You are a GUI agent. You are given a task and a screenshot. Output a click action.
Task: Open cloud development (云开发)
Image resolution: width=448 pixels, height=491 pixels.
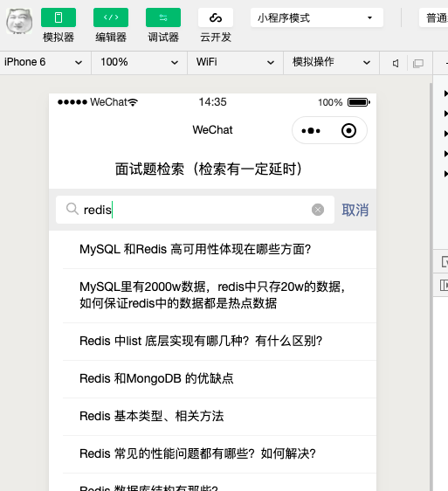pos(216,17)
